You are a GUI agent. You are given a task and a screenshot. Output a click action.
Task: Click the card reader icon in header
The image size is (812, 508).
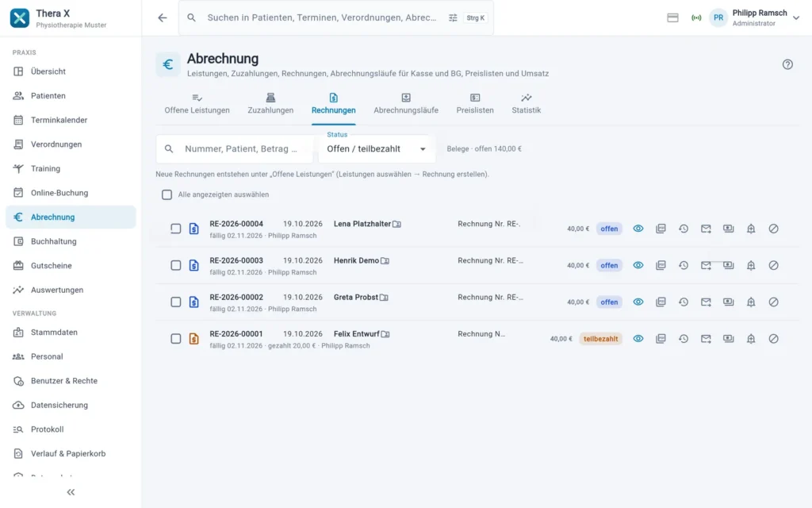[x=672, y=17]
